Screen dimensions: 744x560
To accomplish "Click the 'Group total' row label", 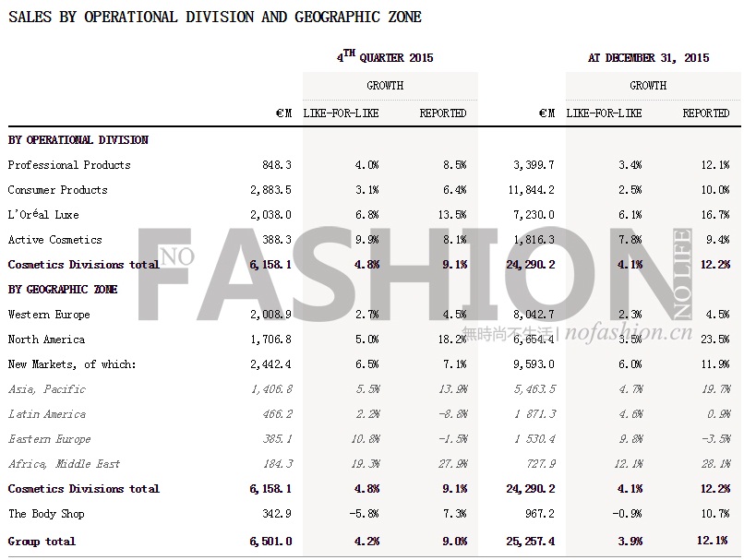I will tap(42, 542).
